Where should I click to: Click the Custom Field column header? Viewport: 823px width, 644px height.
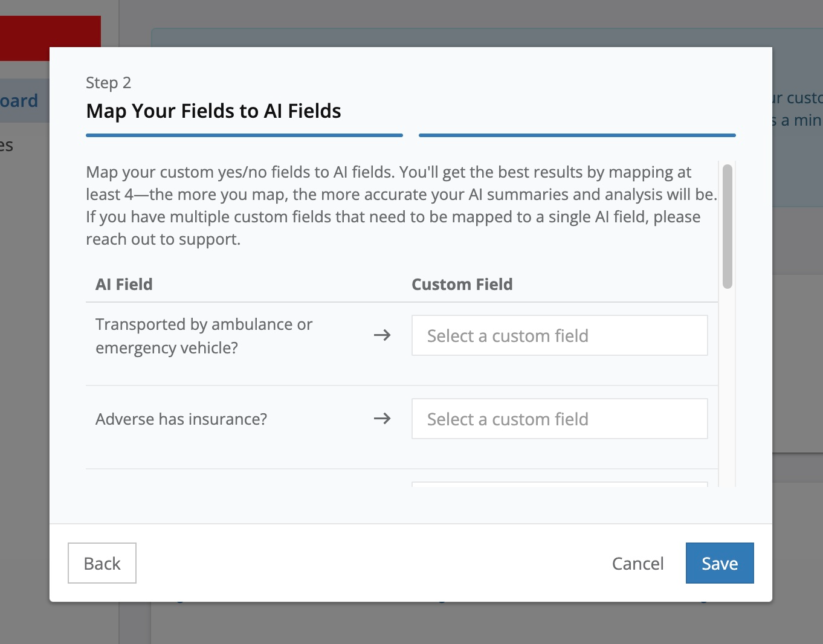tap(462, 284)
